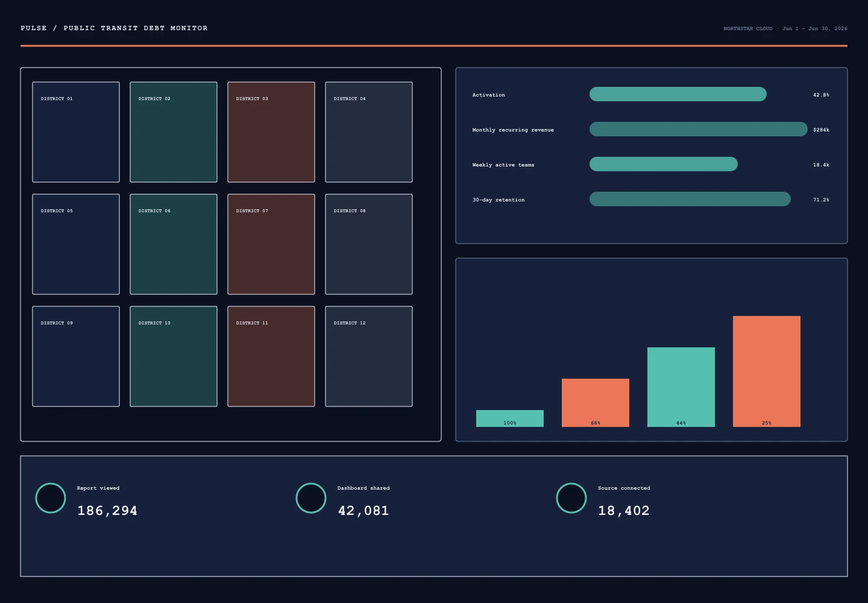Click the ring icon beside Source connected
This screenshot has height=603, width=868.
tap(571, 498)
